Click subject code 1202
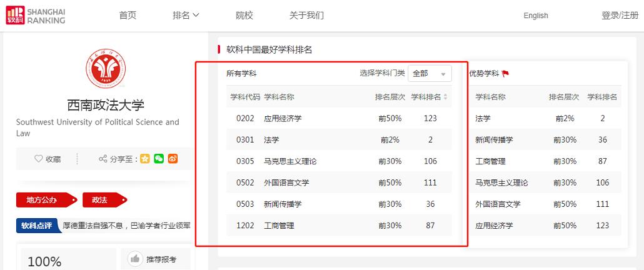This screenshot has width=644, height=270. pos(245,225)
